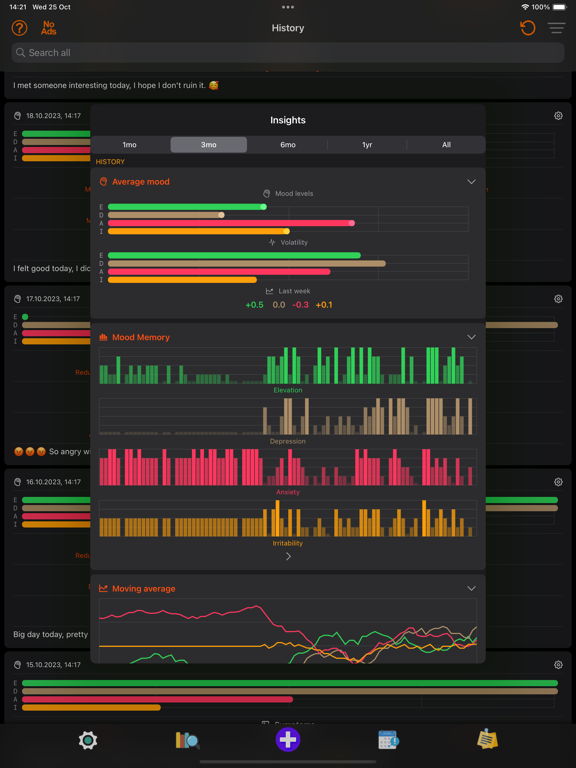Tap the battery indicator in status bar
Viewport: 576px width, 768px height.
[x=559, y=7]
